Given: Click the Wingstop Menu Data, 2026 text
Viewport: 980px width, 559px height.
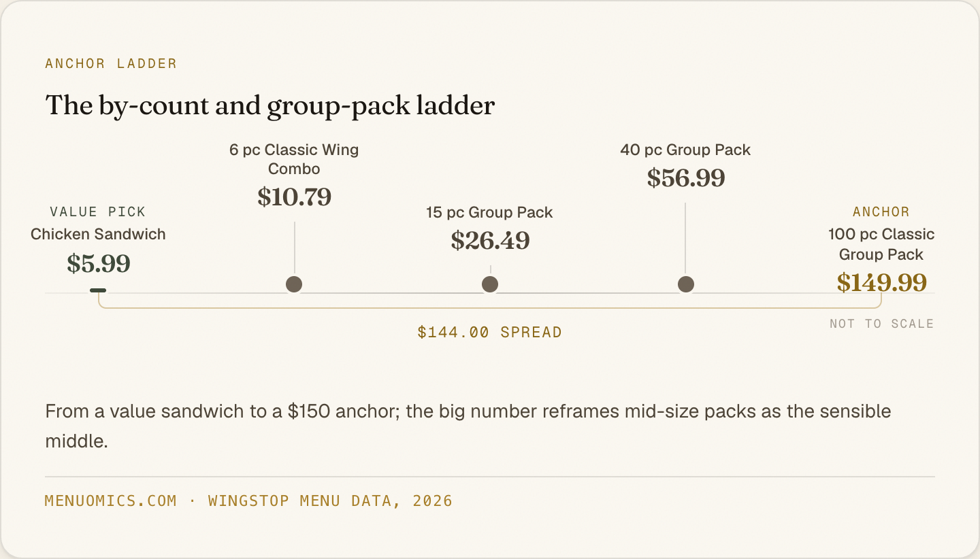Looking at the screenshot, I should [330, 501].
